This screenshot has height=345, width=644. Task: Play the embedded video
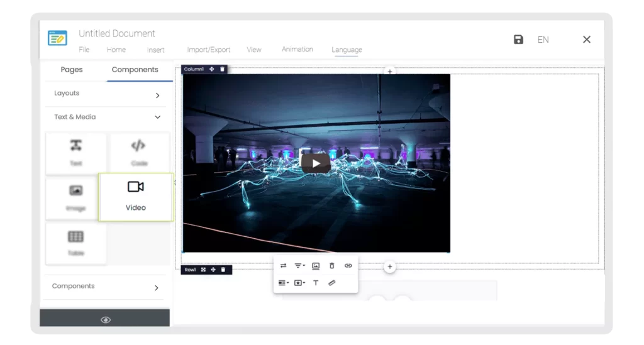pos(316,163)
